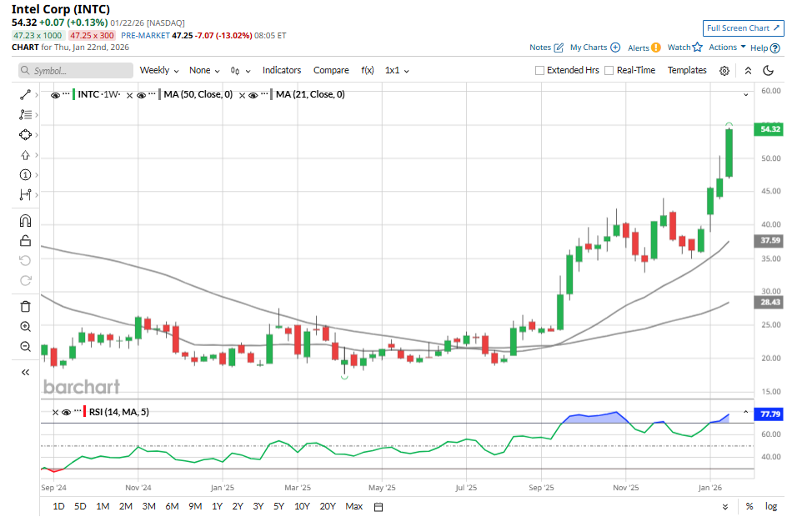Delete drawings with the trash icon
792x532 pixels.
(x=25, y=307)
